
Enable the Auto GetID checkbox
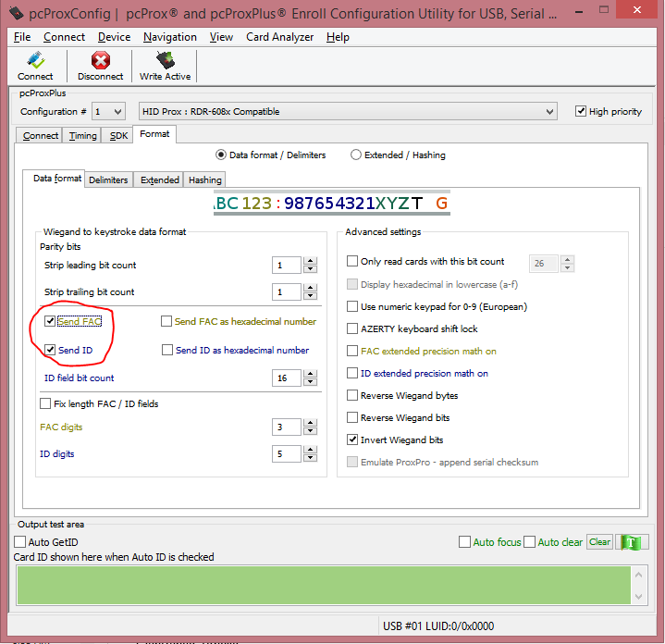(20, 542)
